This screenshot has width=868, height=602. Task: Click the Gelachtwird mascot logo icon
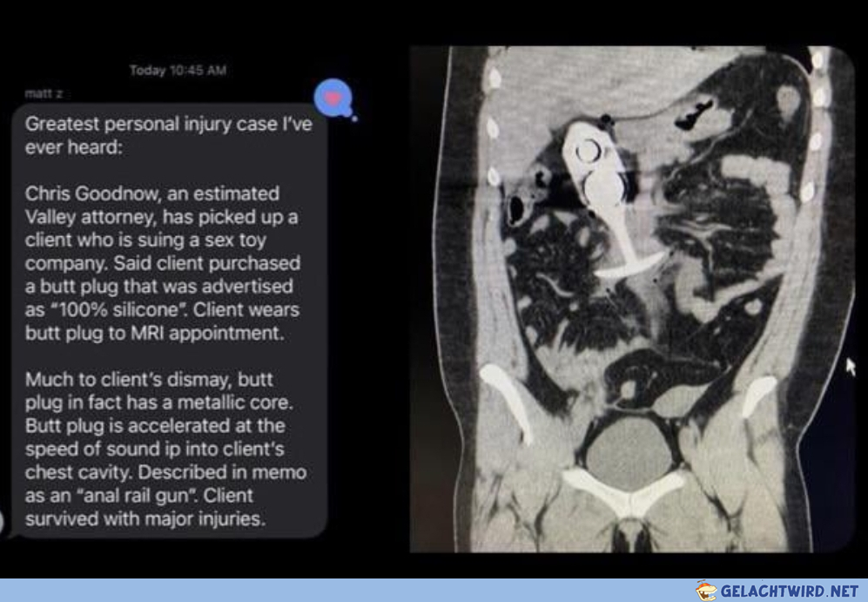(706, 591)
